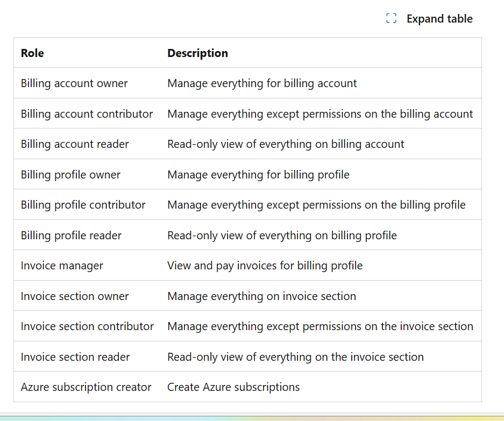Select the Billing profile contributor role
The height and width of the screenshot is (421, 504).
(x=83, y=205)
